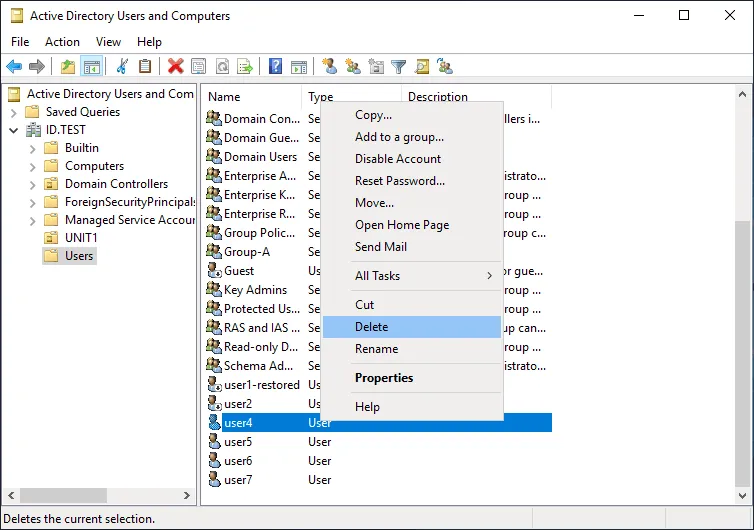
Task: Open the View menu
Action: [x=108, y=42]
